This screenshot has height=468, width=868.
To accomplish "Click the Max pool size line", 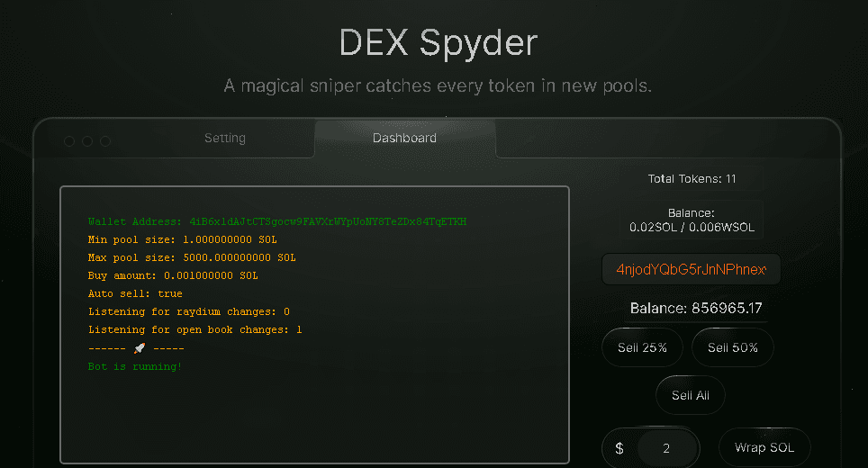I will pyautogui.click(x=192, y=257).
